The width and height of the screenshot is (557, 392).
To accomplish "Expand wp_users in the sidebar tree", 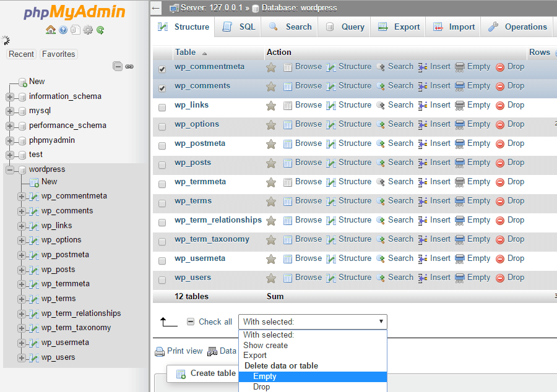I will 21,357.
